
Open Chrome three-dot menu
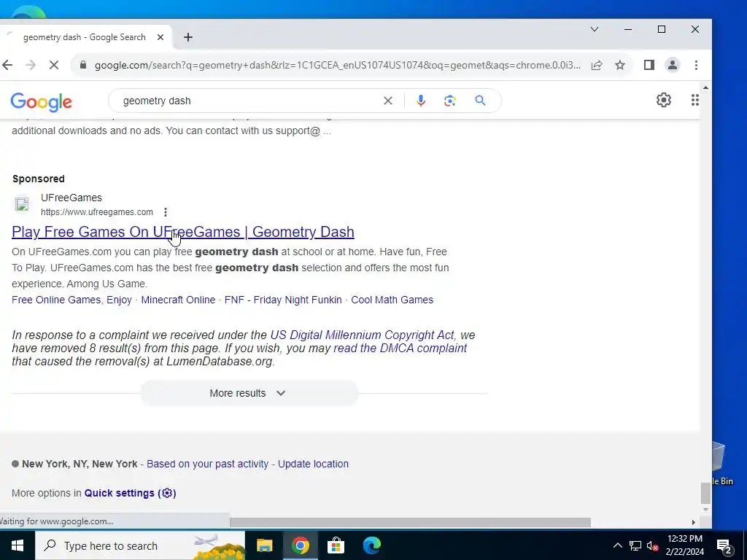696,65
